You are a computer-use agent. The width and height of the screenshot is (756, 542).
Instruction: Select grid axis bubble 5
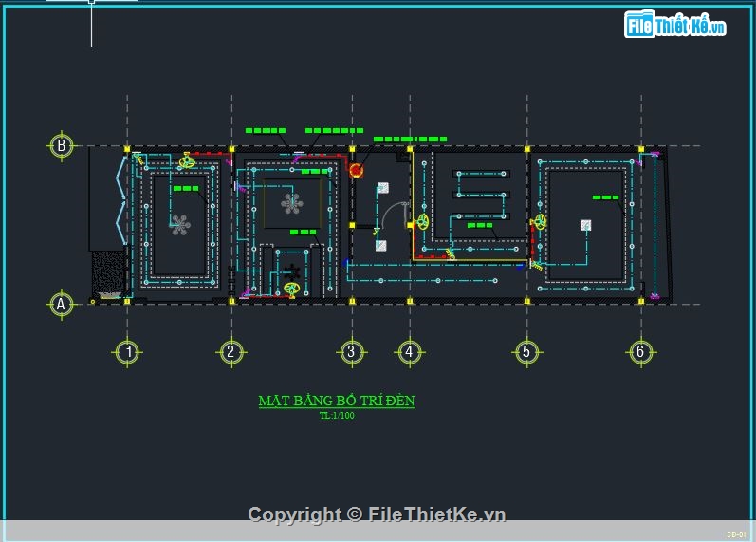click(527, 352)
